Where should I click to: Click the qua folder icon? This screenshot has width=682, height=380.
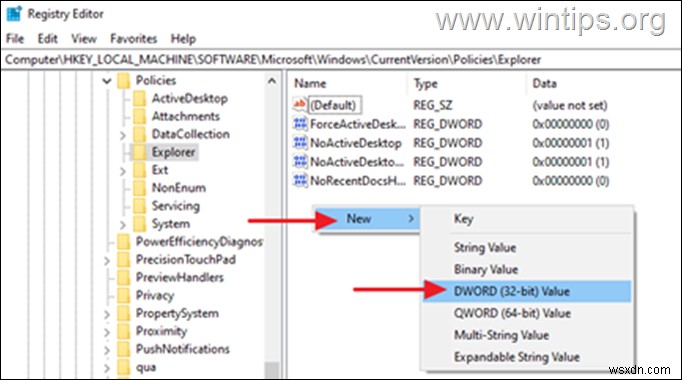[x=124, y=367]
